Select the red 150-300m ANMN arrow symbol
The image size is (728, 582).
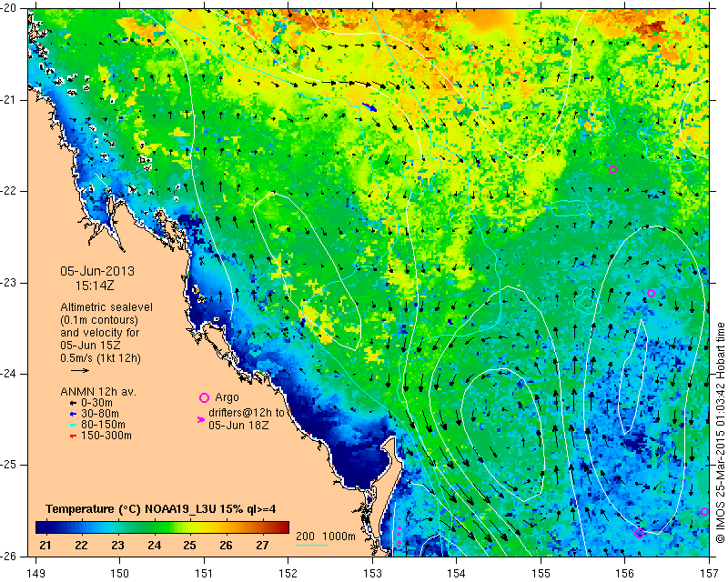(73, 436)
